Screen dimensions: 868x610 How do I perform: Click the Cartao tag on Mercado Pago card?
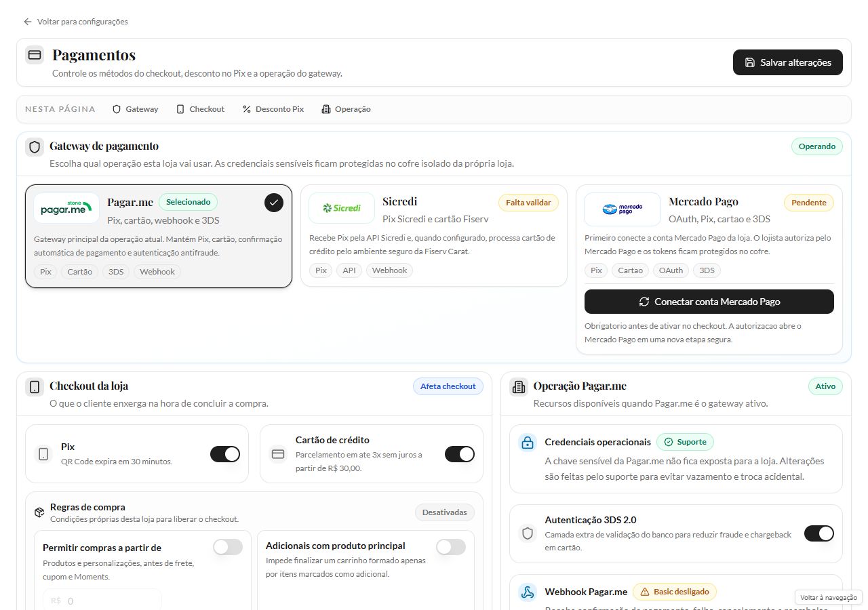click(x=630, y=270)
